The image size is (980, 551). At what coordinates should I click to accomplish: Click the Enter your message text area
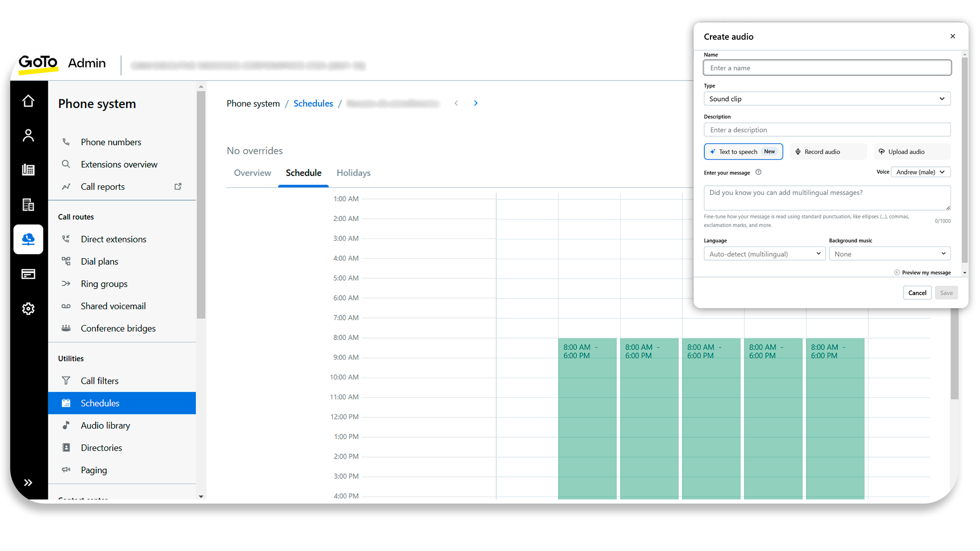point(827,197)
